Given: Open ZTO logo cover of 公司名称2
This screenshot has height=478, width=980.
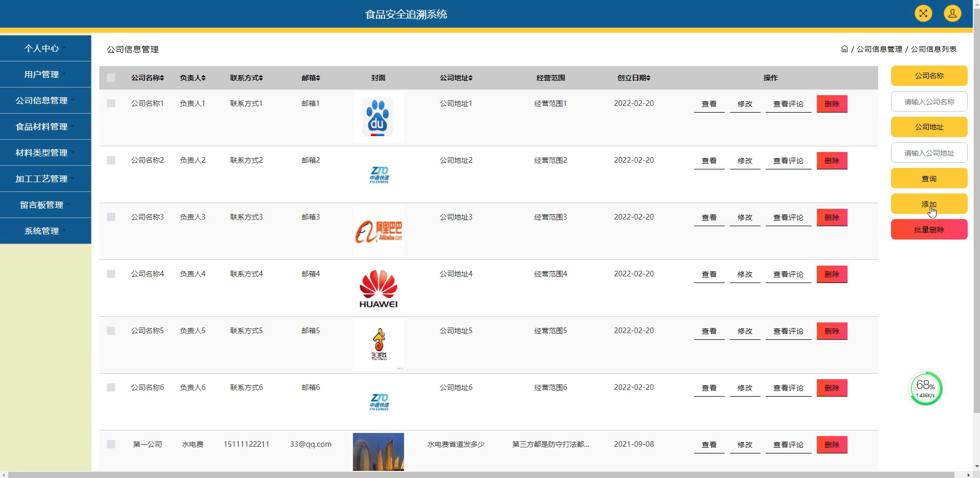Looking at the screenshot, I should pos(378,175).
